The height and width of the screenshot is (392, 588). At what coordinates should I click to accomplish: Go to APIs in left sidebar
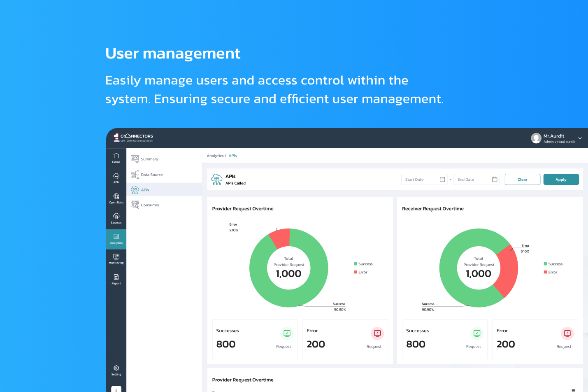(116, 178)
